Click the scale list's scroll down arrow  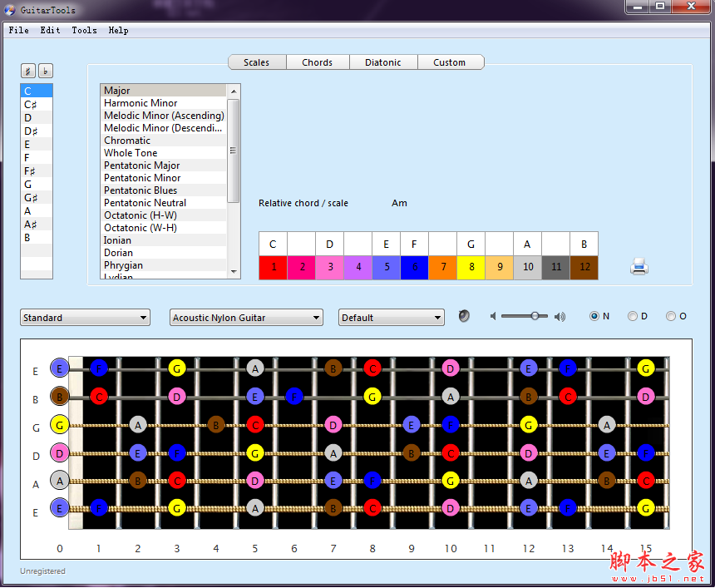pos(234,272)
